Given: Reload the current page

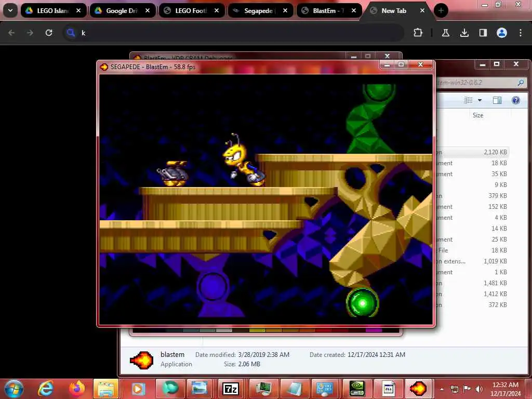Looking at the screenshot, I should pyautogui.click(x=49, y=33).
